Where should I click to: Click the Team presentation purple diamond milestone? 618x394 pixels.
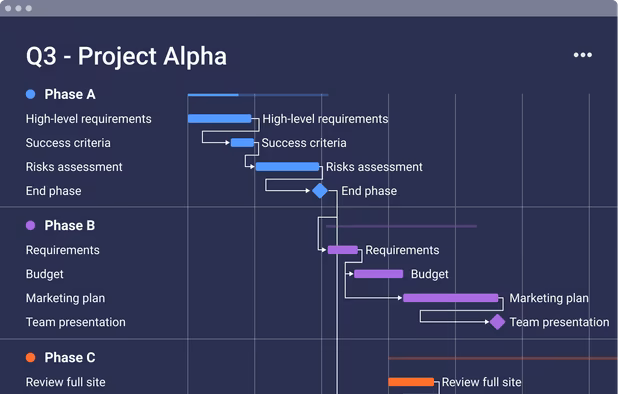coord(497,322)
